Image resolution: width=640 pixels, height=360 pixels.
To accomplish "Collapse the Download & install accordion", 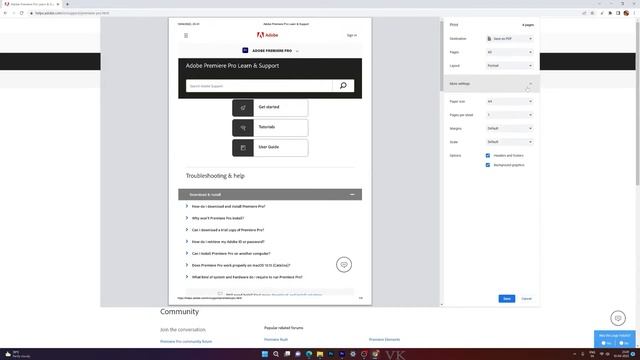I will [x=270, y=195].
